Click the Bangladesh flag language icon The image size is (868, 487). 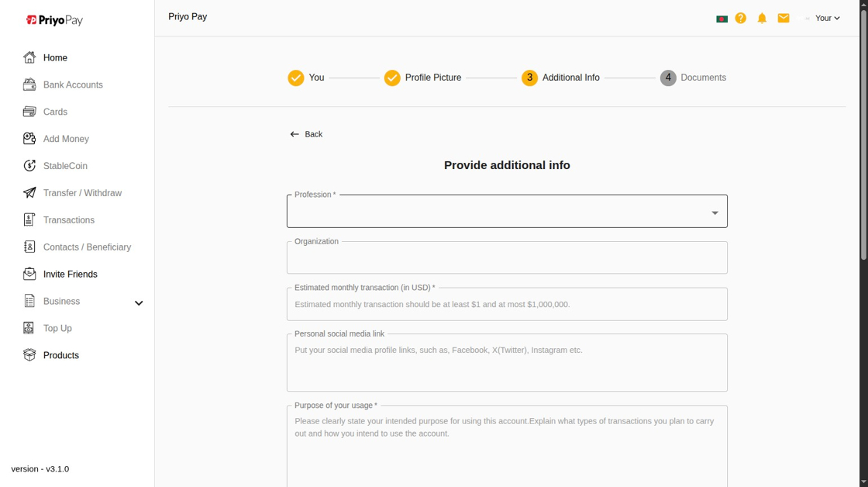(x=722, y=19)
